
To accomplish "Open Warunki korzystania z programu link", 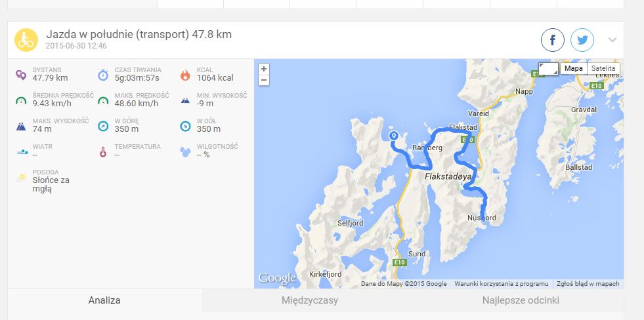I will click(x=501, y=284).
